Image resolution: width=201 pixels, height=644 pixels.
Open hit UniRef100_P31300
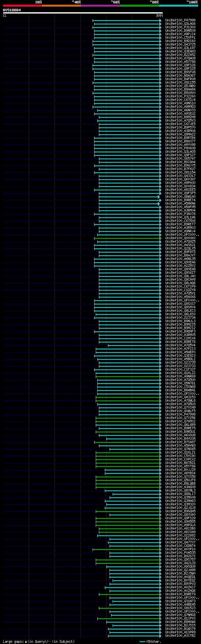click(x=180, y=27)
